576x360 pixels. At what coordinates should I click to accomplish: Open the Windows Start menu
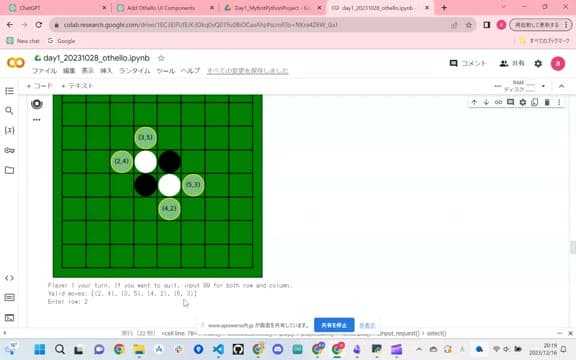tap(40, 349)
